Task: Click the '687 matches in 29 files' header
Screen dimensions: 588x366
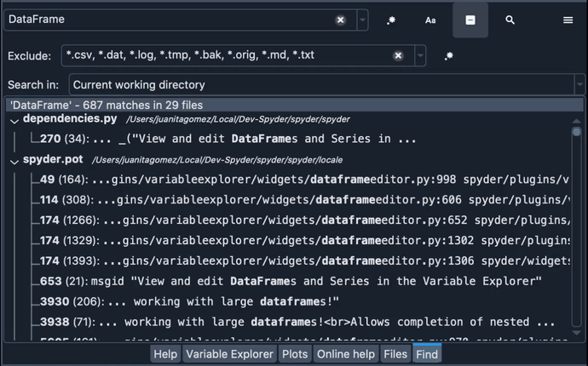Action: click(295, 105)
